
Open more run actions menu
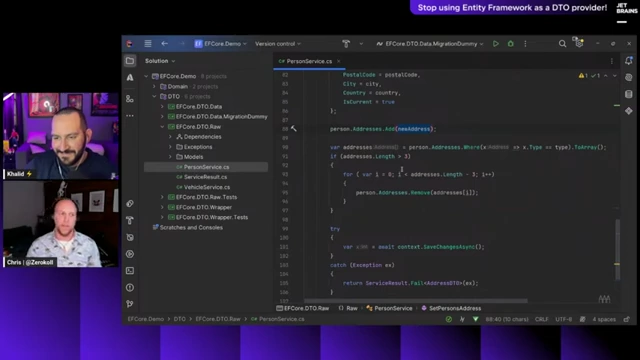click(525, 44)
